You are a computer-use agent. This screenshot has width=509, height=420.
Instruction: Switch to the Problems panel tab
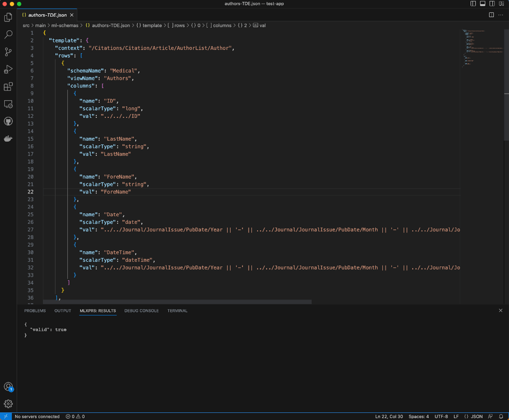pyautogui.click(x=35, y=311)
